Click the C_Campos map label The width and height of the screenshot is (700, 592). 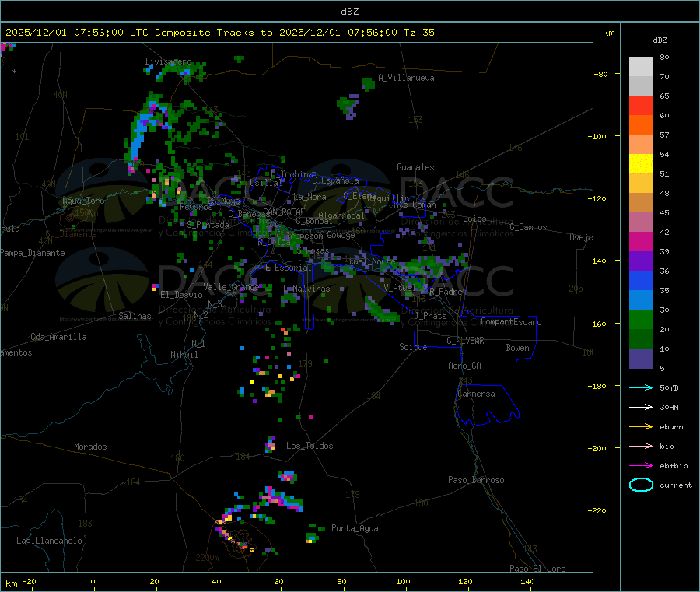click(x=528, y=227)
